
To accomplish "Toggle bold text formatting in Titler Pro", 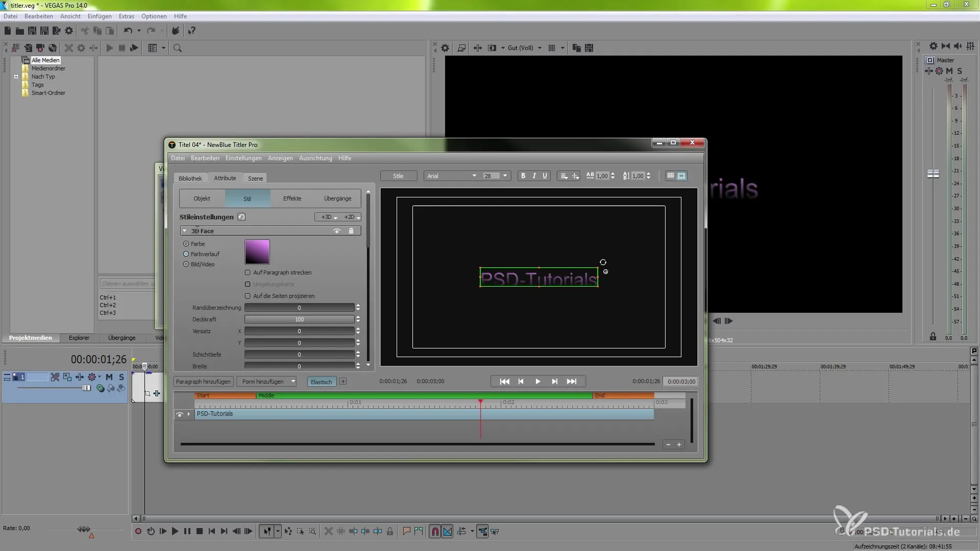I will [x=523, y=176].
